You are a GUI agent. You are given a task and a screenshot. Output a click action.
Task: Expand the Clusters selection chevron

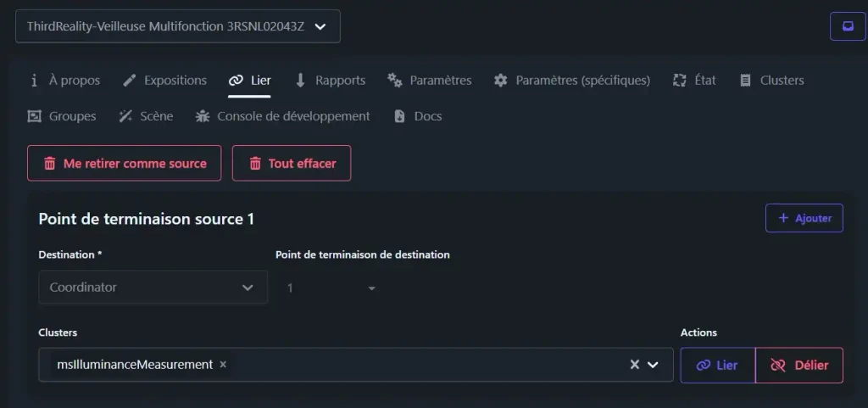pos(654,364)
